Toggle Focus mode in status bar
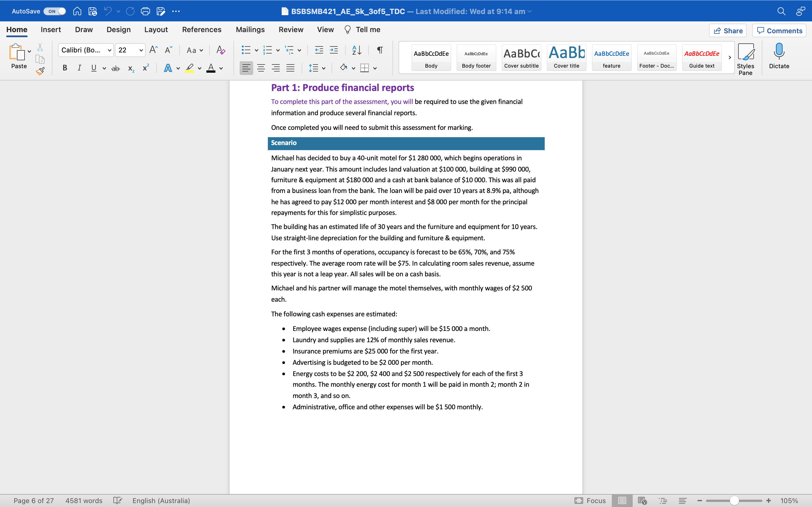Image resolution: width=812 pixels, height=507 pixels. tap(590, 500)
